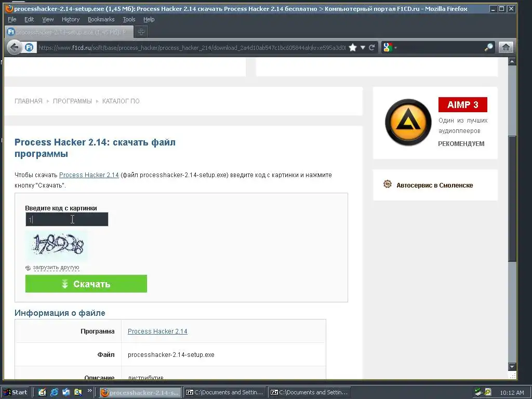This screenshot has width=532, height=399.
Task: Click the Файл table row label
Action: tap(106, 354)
